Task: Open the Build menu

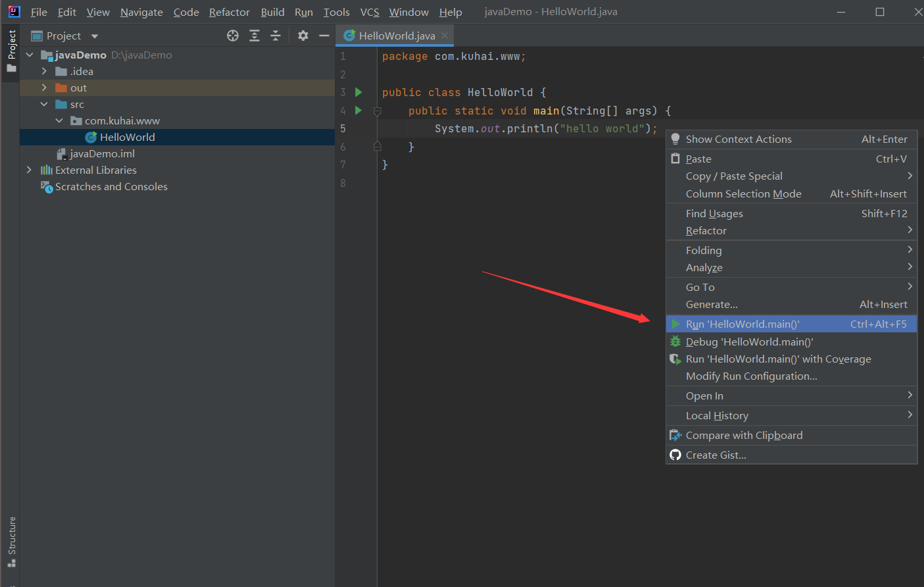Action: pyautogui.click(x=272, y=12)
